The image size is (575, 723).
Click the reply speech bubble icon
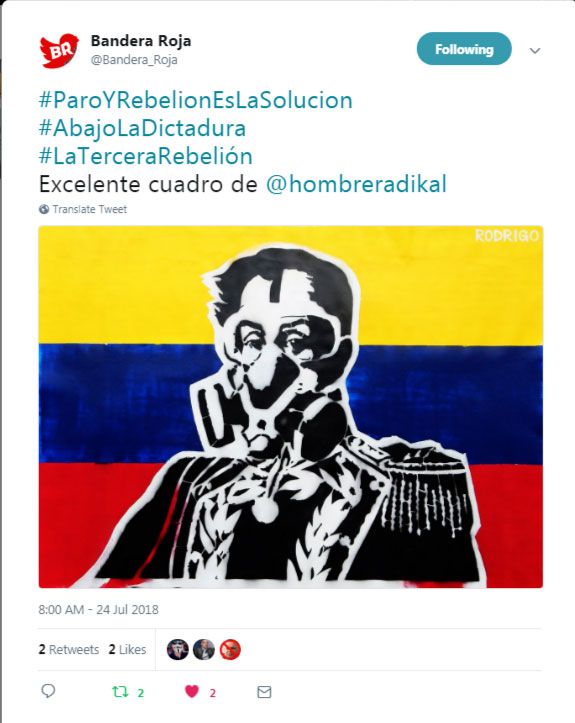tap(48, 691)
